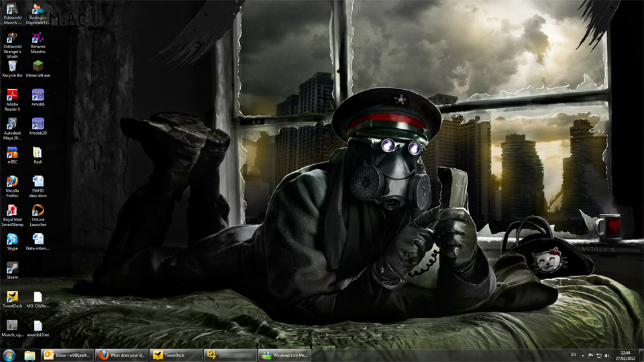Open Steam from the desktop
644x362 pixels.
12,268
